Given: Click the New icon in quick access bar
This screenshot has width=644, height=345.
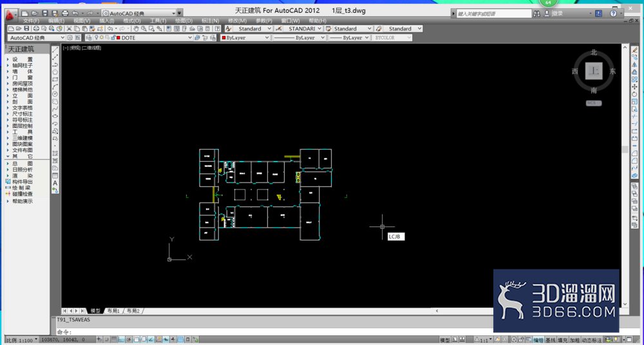Looking at the screenshot, I should coord(25,14).
